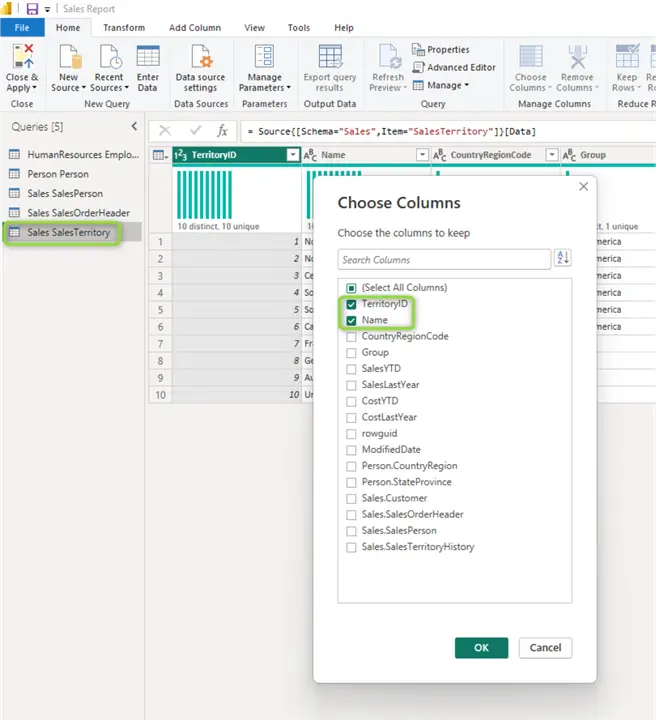Open the Tools tab
Image resolution: width=656 pixels, height=720 pixels.
pyautogui.click(x=299, y=28)
